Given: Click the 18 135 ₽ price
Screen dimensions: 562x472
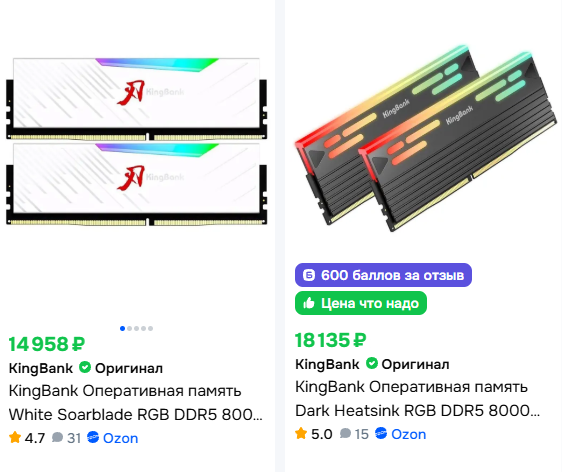Looking at the screenshot, I should point(330,340).
